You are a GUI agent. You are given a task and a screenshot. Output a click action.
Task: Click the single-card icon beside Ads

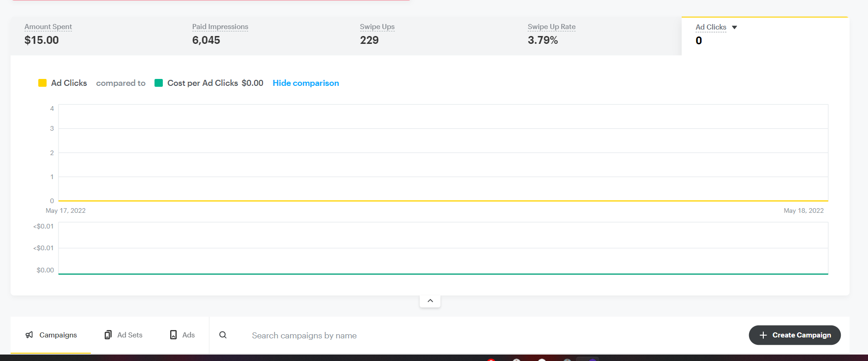tap(173, 335)
